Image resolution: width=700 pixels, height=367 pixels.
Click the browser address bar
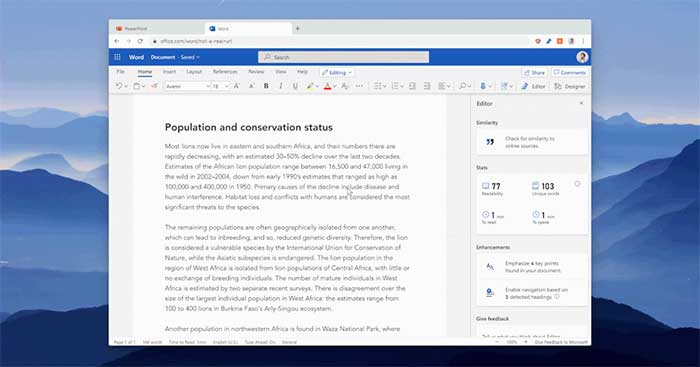(339, 41)
